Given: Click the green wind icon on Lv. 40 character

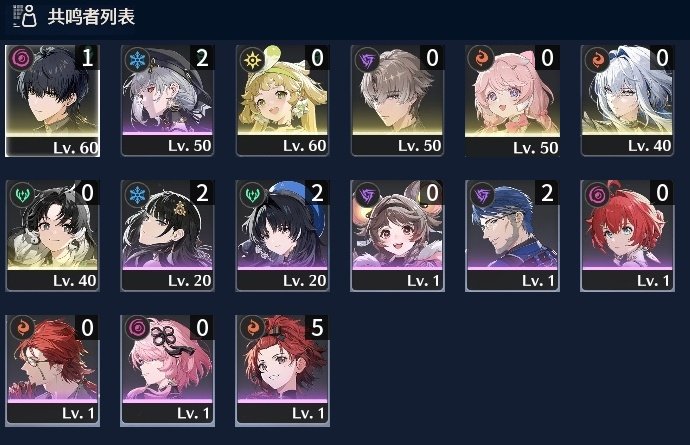Looking at the screenshot, I should pos(22,194).
